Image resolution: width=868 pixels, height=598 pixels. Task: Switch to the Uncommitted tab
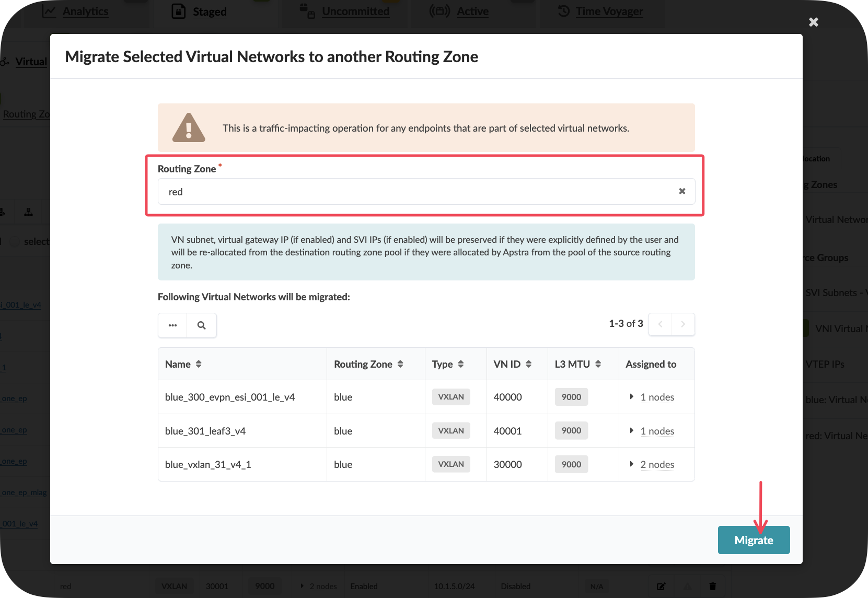coord(355,11)
